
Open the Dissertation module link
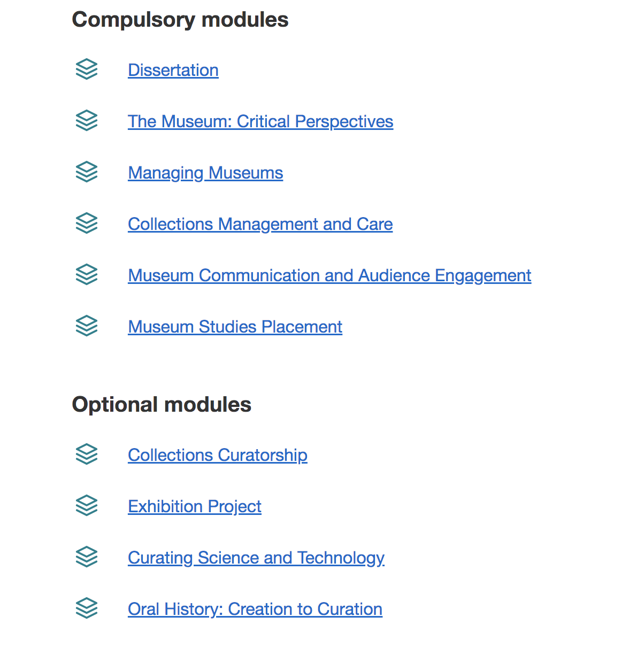pos(173,70)
